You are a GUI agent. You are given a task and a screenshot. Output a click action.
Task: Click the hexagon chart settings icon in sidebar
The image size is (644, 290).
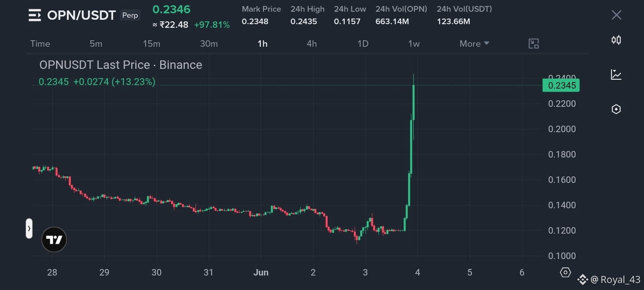tap(616, 109)
